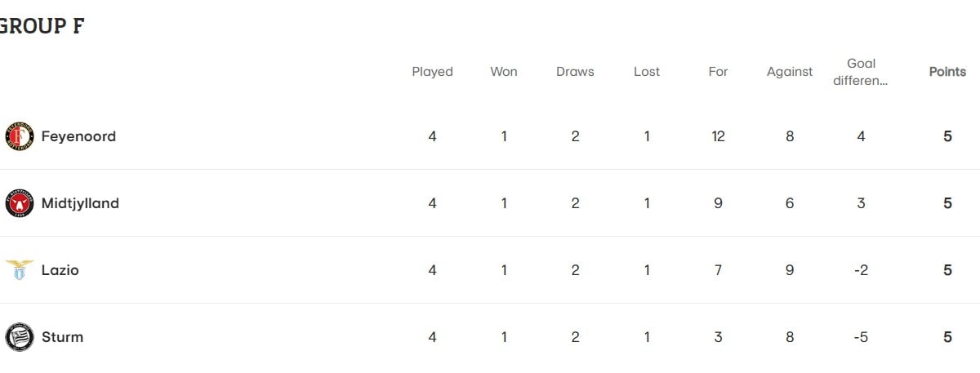Screen dimensions: 980x373
Task: Click the Draws column header
Action: tap(575, 72)
